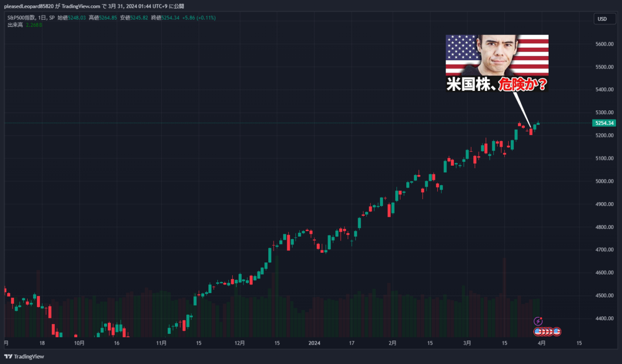Click the 米国株、危険か？ thumbnail image
622x364 pixels.
(x=497, y=62)
